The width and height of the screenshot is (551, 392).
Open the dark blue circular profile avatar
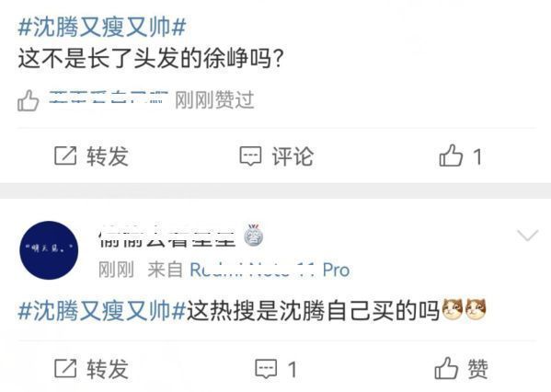49,250
